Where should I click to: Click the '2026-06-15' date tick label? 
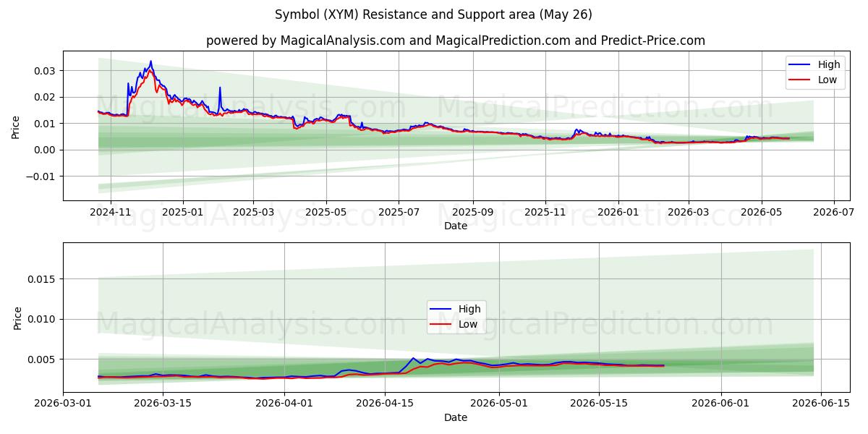(x=821, y=403)
